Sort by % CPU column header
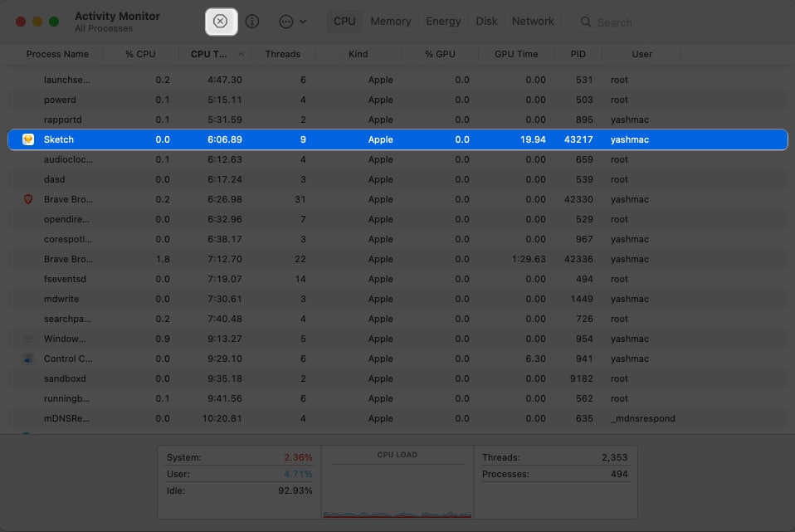 pyautogui.click(x=140, y=54)
